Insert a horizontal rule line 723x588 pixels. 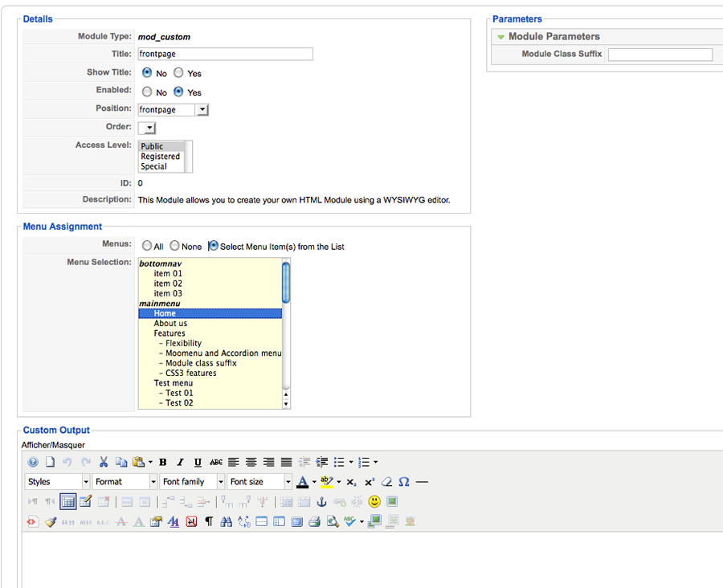(422, 482)
